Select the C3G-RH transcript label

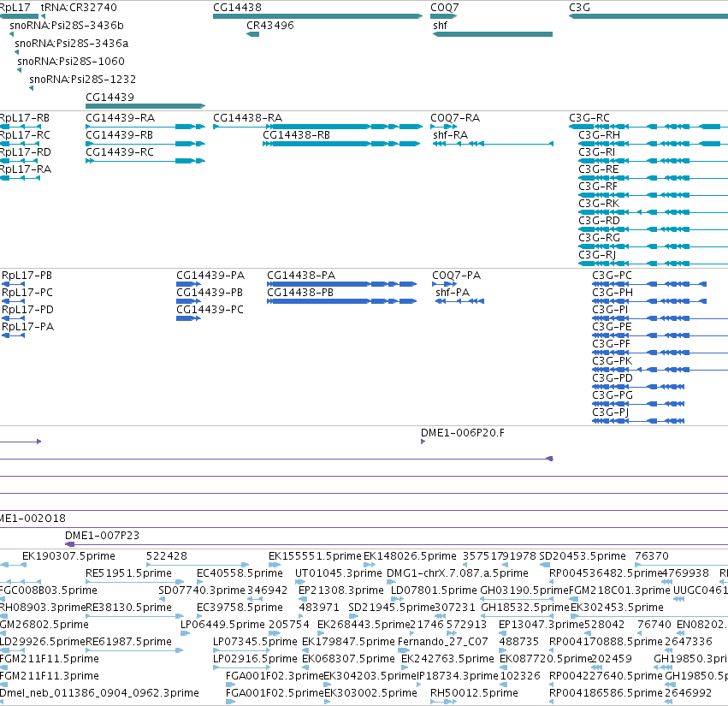pyautogui.click(x=599, y=135)
